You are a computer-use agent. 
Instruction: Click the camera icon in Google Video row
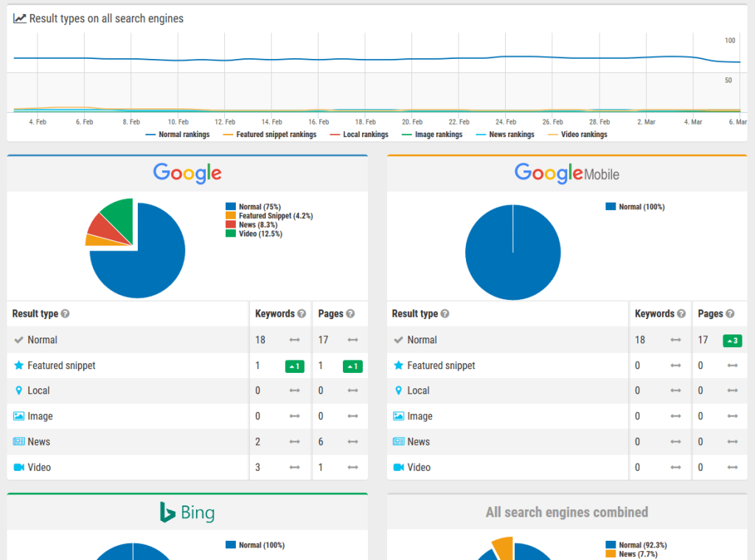[x=18, y=467]
